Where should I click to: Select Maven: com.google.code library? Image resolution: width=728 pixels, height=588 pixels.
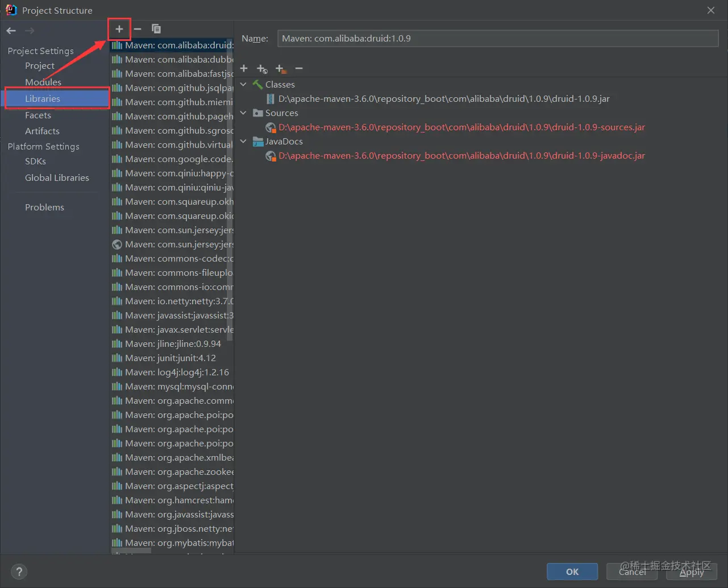pyautogui.click(x=172, y=159)
